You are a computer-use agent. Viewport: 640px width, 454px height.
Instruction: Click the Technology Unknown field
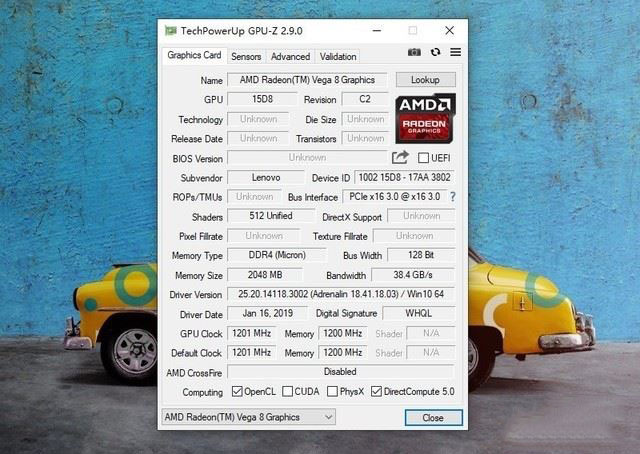258,119
